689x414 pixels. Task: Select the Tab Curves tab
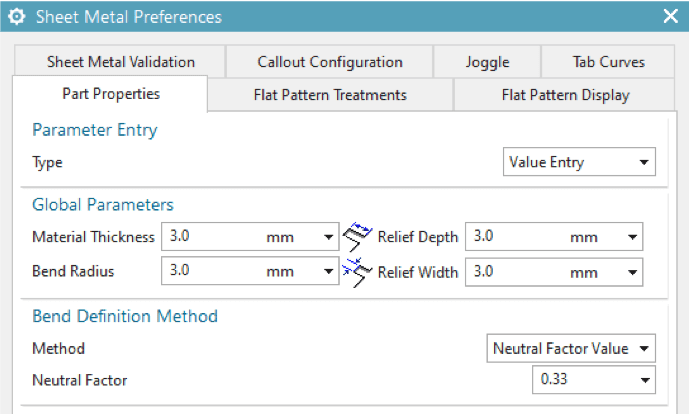(608, 61)
